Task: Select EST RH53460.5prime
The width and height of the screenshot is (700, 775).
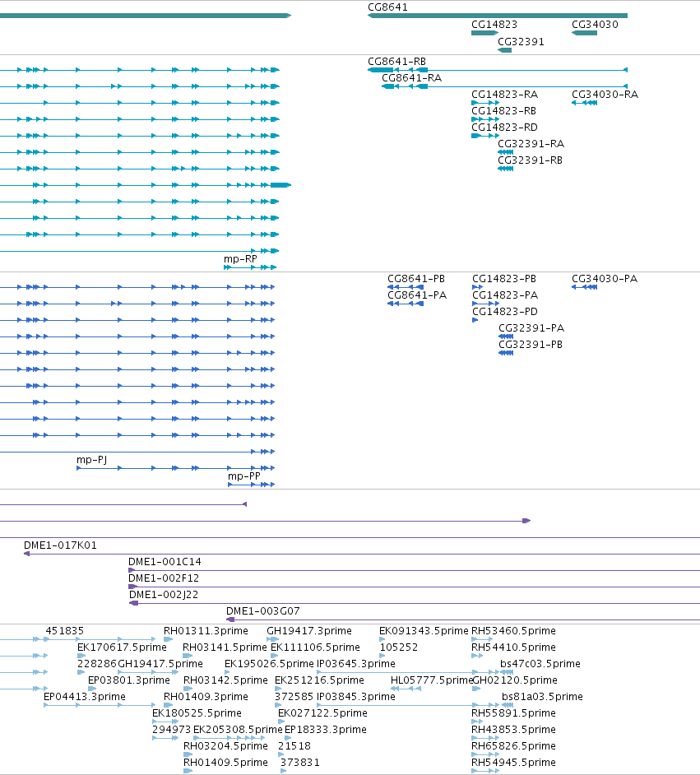Action: 513,631
